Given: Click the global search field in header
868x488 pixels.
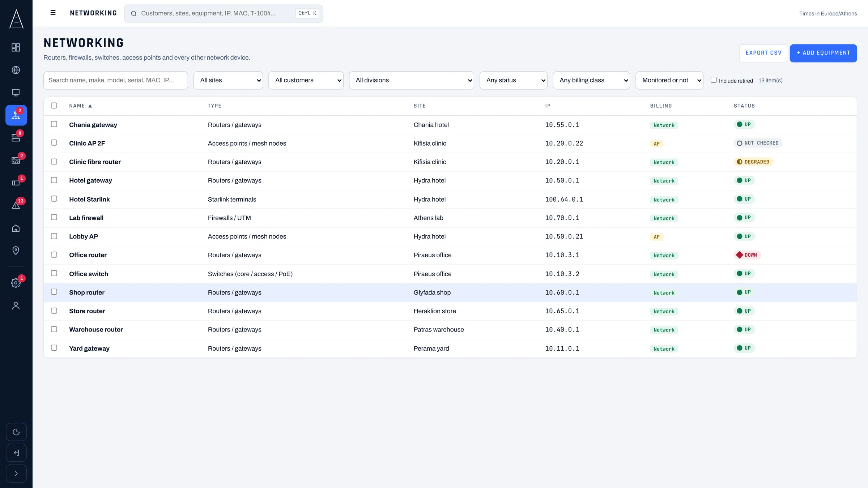Looking at the screenshot, I should tap(224, 13).
